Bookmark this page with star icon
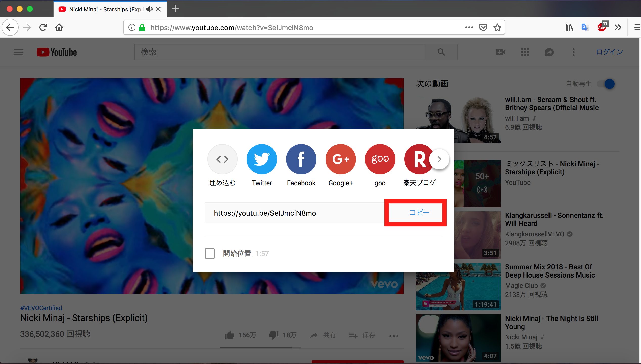641x364 pixels. 497,27
